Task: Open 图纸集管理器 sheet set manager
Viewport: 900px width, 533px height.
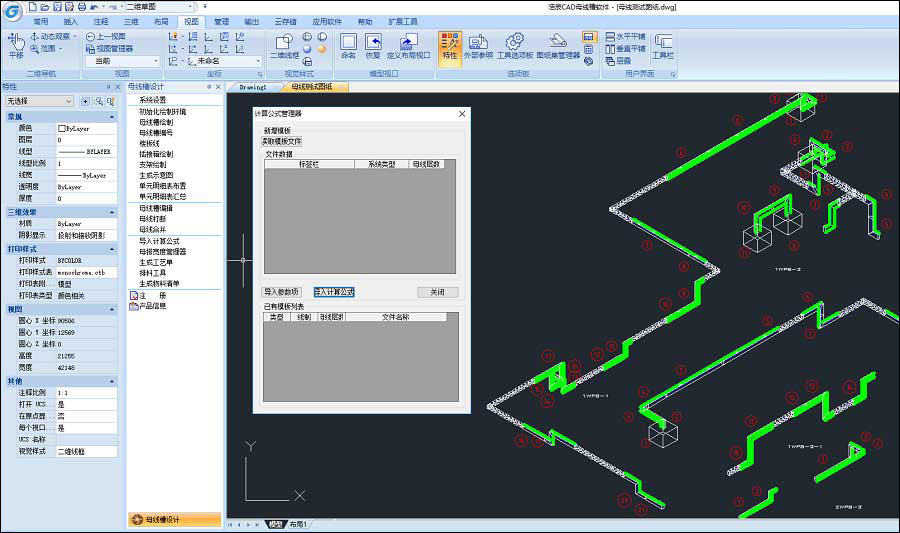Action: click(558, 46)
